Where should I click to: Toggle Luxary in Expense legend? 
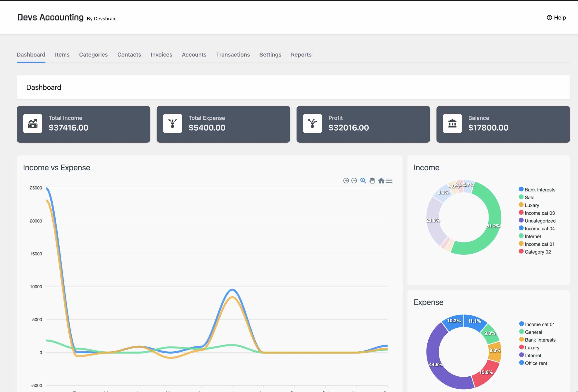tap(529, 348)
